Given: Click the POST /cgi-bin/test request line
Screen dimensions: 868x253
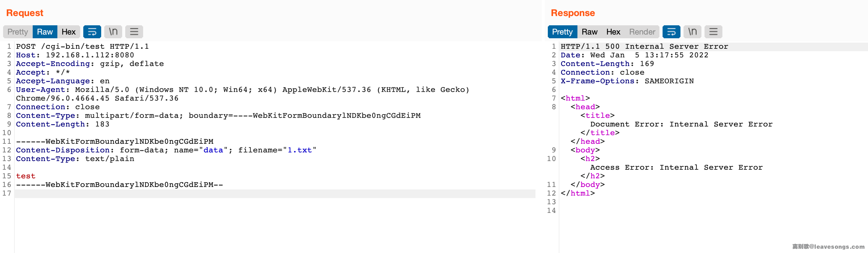Looking at the screenshot, I should 82,47.
